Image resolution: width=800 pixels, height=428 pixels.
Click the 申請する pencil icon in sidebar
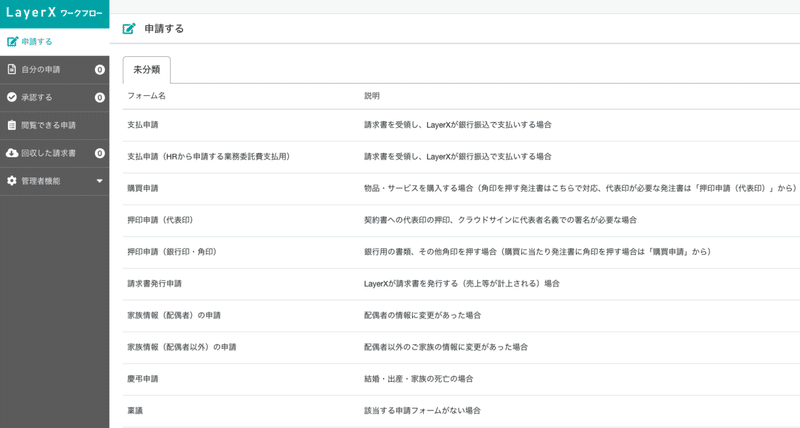[x=12, y=41]
